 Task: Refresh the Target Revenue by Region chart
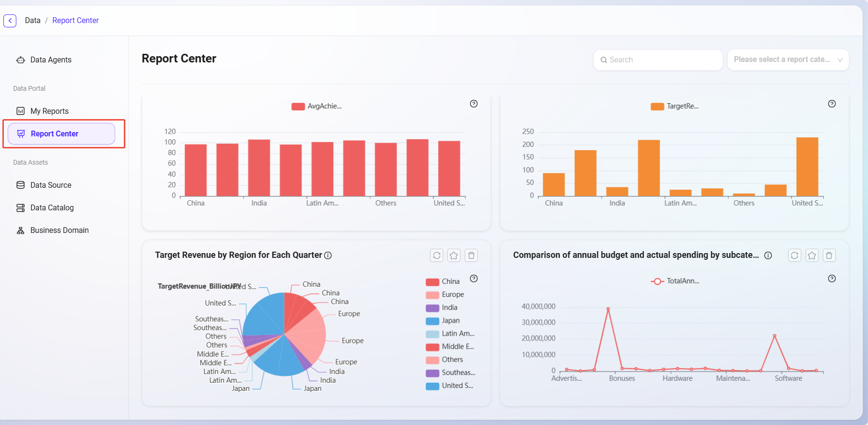point(436,255)
